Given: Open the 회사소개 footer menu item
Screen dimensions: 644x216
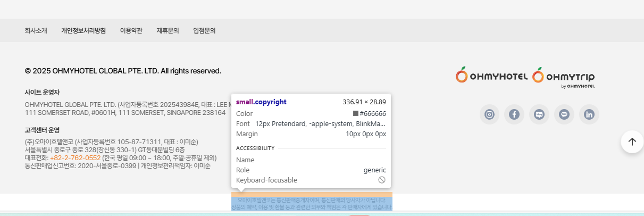Looking at the screenshot, I should click(x=36, y=31).
